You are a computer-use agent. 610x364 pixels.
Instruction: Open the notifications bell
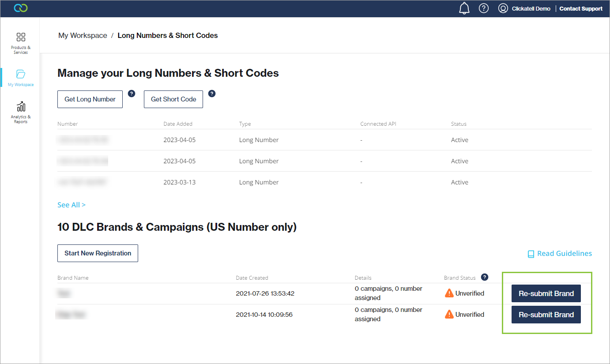[464, 8]
